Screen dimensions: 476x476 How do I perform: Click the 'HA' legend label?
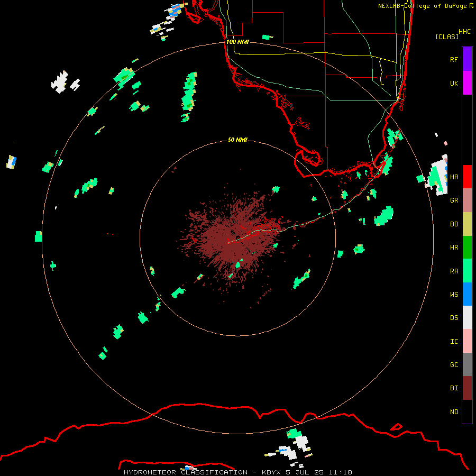point(454,177)
